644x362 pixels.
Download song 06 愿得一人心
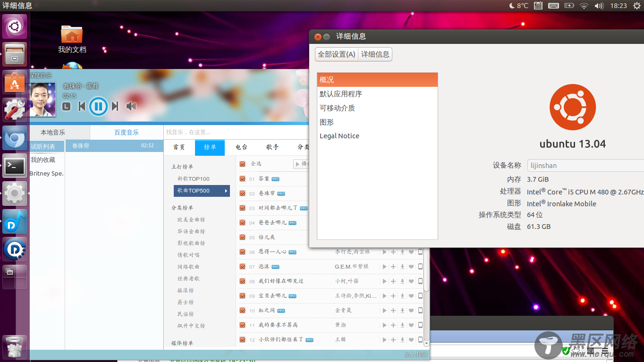point(402,252)
